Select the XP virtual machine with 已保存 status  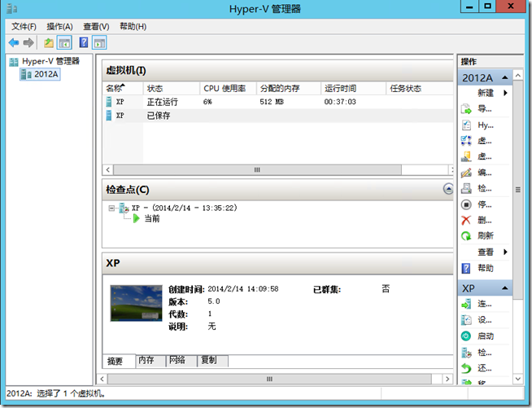(277, 116)
